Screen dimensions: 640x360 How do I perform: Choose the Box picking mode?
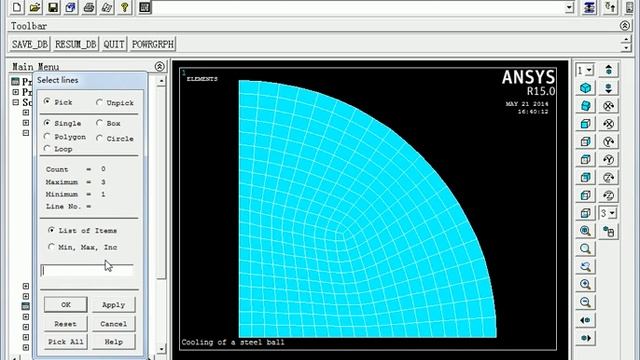click(99, 122)
